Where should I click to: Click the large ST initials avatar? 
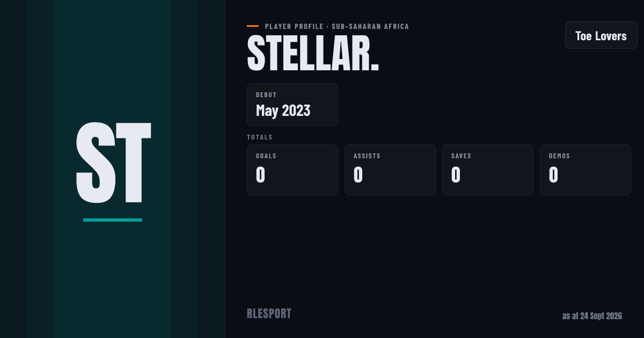[x=113, y=162]
